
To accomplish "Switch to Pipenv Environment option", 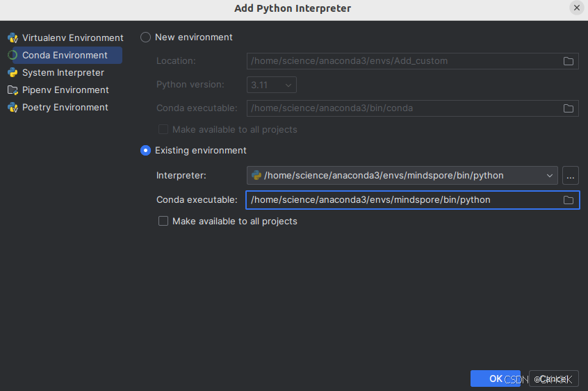I will coord(65,90).
